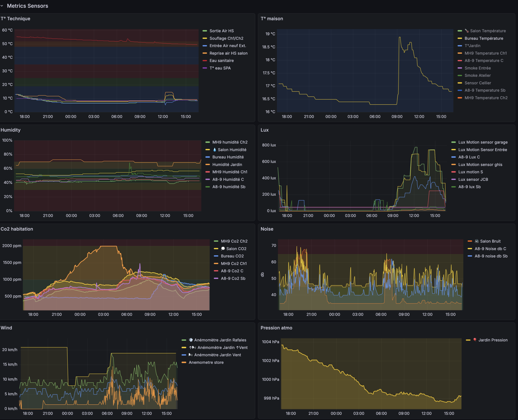
Task: Click the cloud icon beside Salon CO2
Action: click(223, 248)
